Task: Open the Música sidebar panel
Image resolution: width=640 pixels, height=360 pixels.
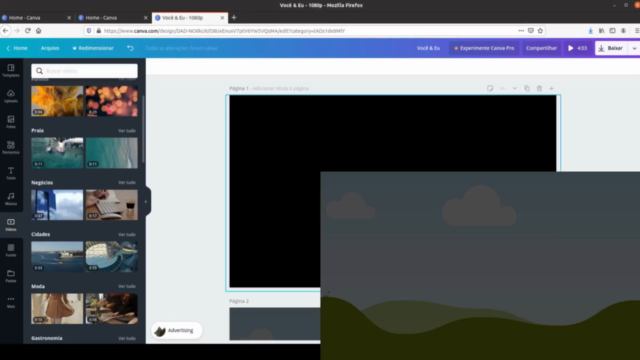Action: click(x=11, y=199)
